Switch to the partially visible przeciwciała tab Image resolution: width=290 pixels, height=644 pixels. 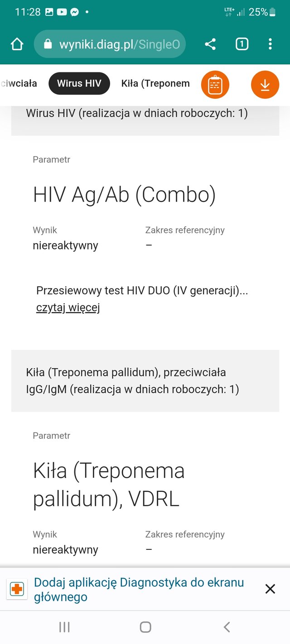(x=19, y=83)
